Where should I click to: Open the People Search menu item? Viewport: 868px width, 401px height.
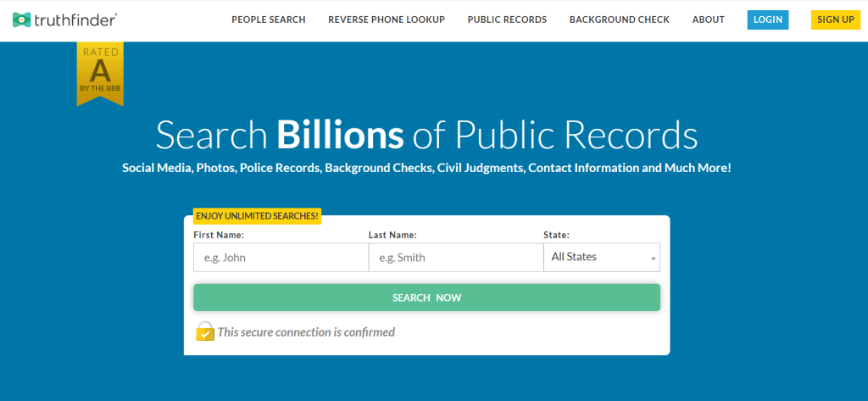coord(268,19)
